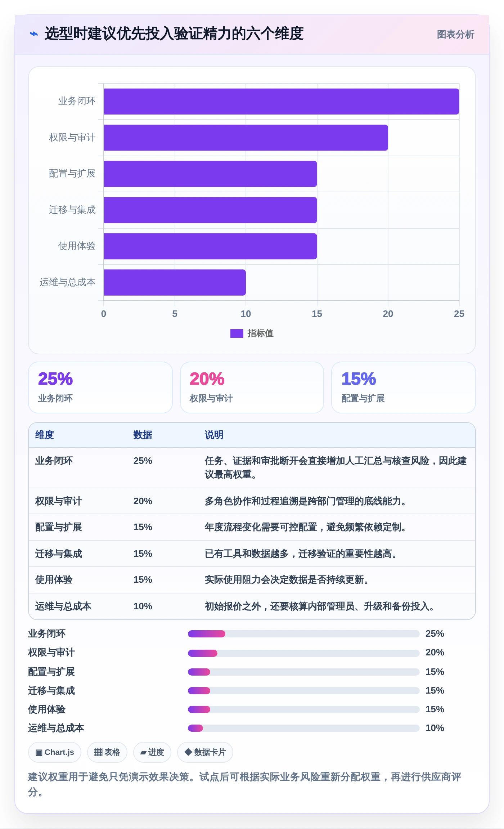Click the 业务闭环 chart axis label
Screen dimensions: 504x829
click(x=77, y=101)
